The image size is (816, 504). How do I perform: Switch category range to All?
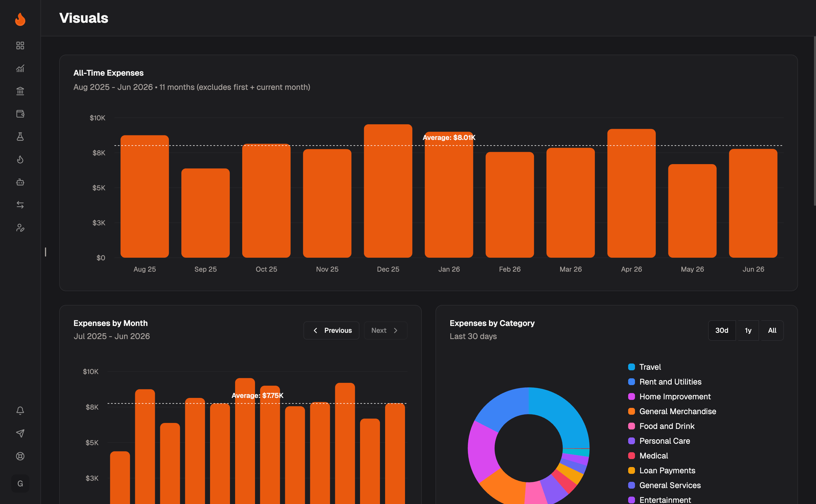tap(772, 330)
